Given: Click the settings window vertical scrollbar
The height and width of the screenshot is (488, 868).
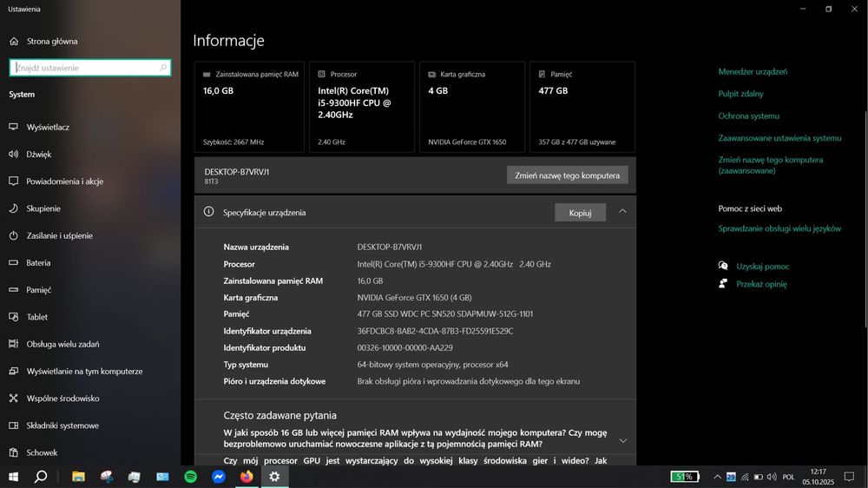Looking at the screenshot, I should coord(865,219).
